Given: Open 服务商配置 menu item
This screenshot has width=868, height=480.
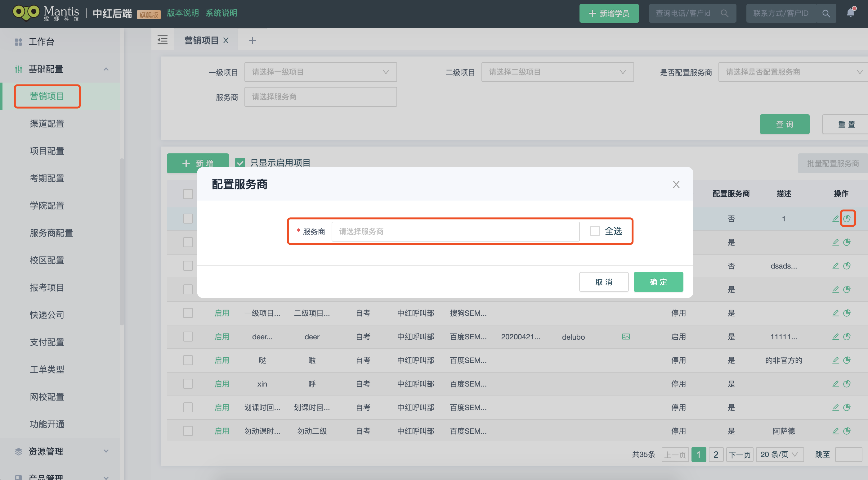Looking at the screenshot, I should pyautogui.click(x=51, y=233).
